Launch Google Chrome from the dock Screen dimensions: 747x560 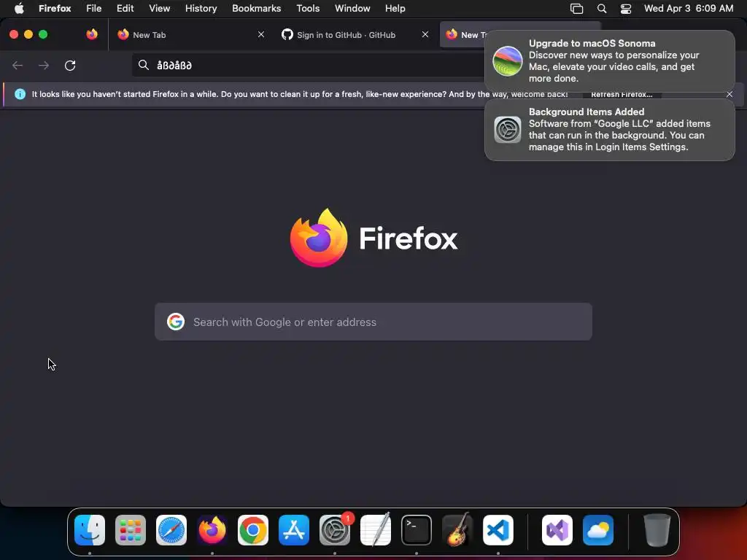click(253, 530)
